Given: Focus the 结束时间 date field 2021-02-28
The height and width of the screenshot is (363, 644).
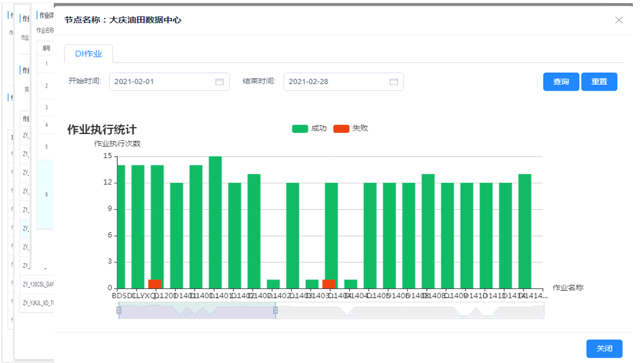Looking at the screenshot, I should click(x=344, y=81).
